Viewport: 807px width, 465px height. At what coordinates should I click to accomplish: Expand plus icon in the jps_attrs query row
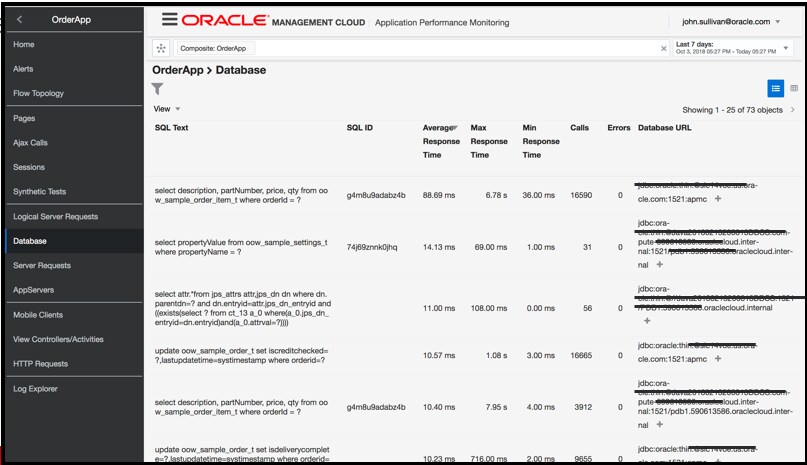pos(647,320)
